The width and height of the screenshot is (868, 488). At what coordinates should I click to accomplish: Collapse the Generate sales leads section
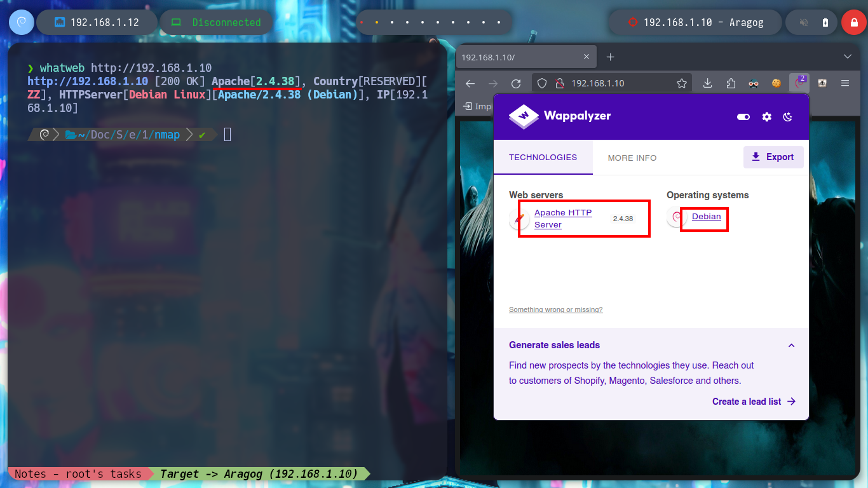point(792,346)
